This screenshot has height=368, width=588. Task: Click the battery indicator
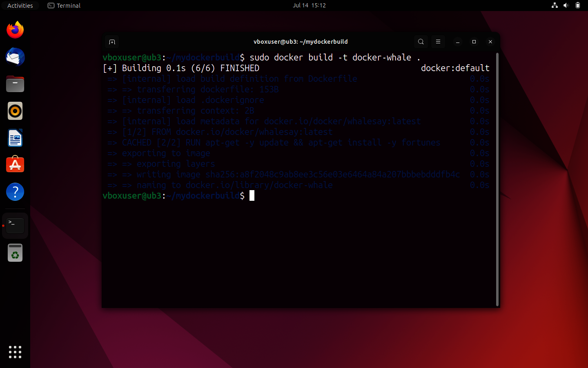tap(577, 5)
